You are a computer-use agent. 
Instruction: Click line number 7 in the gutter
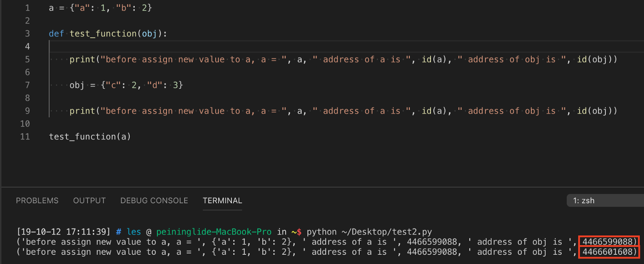27,85
